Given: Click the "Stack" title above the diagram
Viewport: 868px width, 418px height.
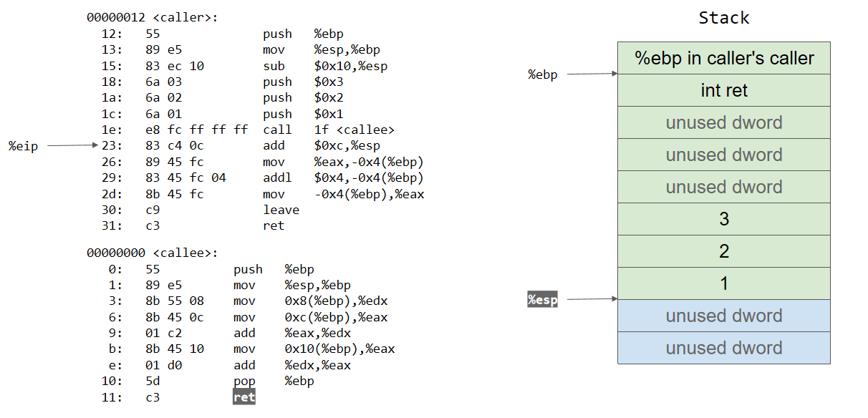Looking at the screenshot, I should pos(723,18).
